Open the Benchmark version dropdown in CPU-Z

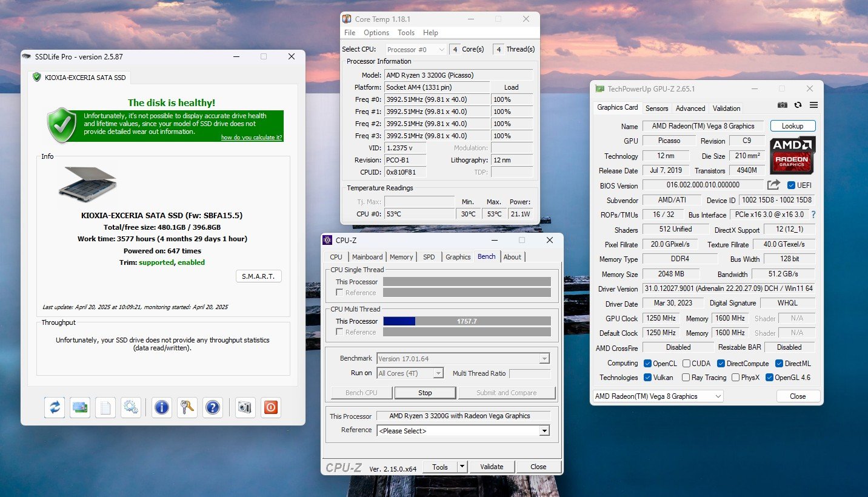click(463, 359)
